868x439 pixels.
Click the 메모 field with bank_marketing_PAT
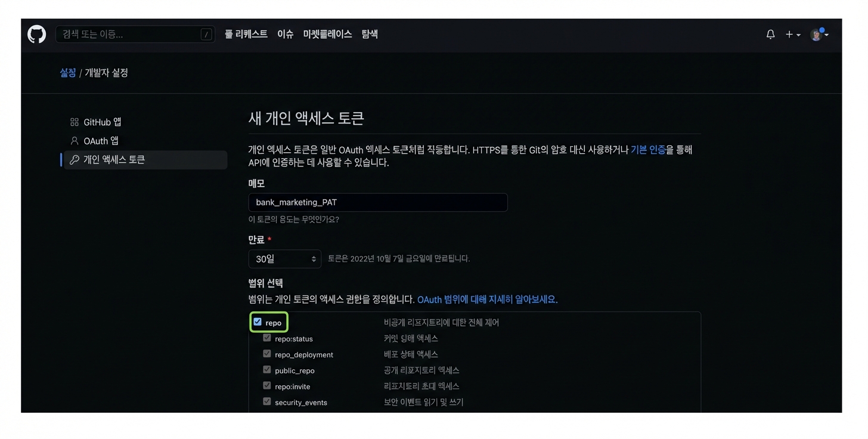(x=378, y=202)
